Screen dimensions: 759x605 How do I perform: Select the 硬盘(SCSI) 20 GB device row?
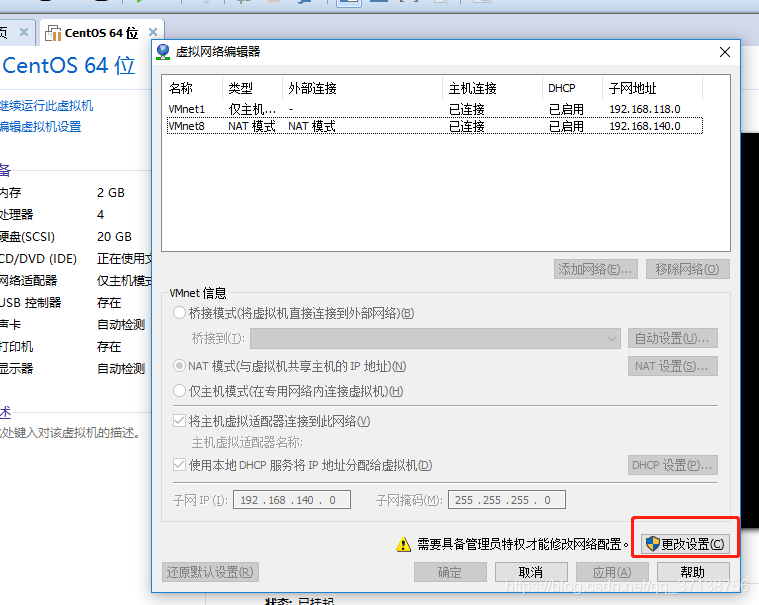pos(76,237)
